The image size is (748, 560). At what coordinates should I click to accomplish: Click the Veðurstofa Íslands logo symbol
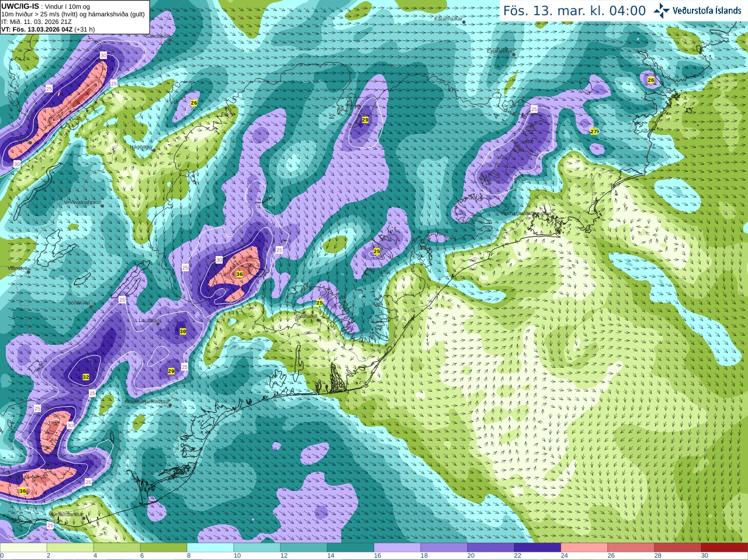[x=661, y=11]
